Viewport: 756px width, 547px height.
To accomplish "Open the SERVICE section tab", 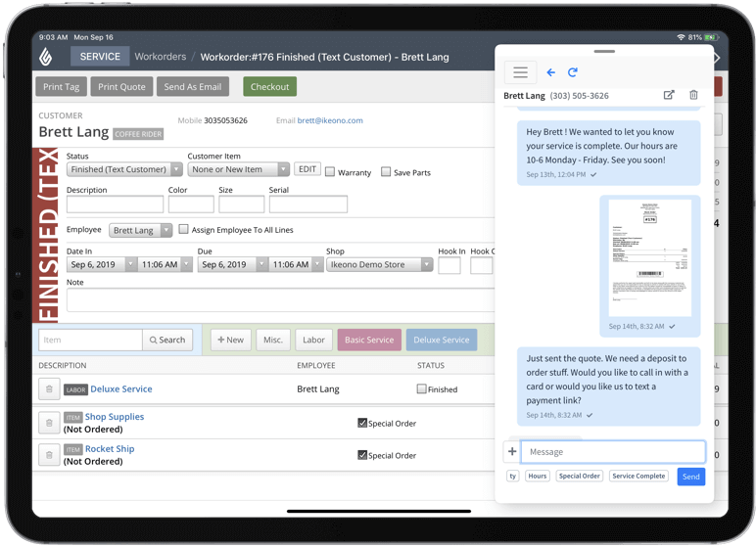I will [x=100, y=57].
